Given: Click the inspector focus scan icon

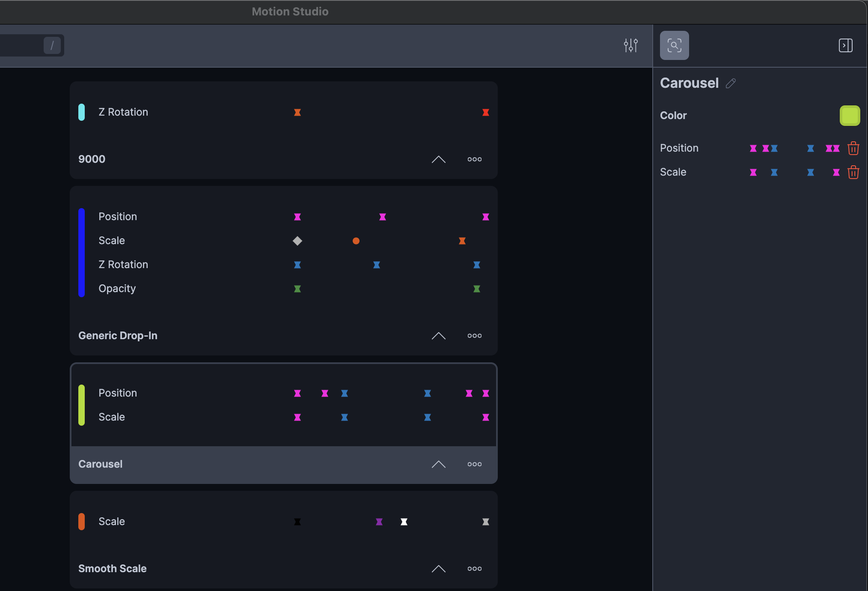Looking at the screenshot, I should pyautogui.click(x=674, y=45).
